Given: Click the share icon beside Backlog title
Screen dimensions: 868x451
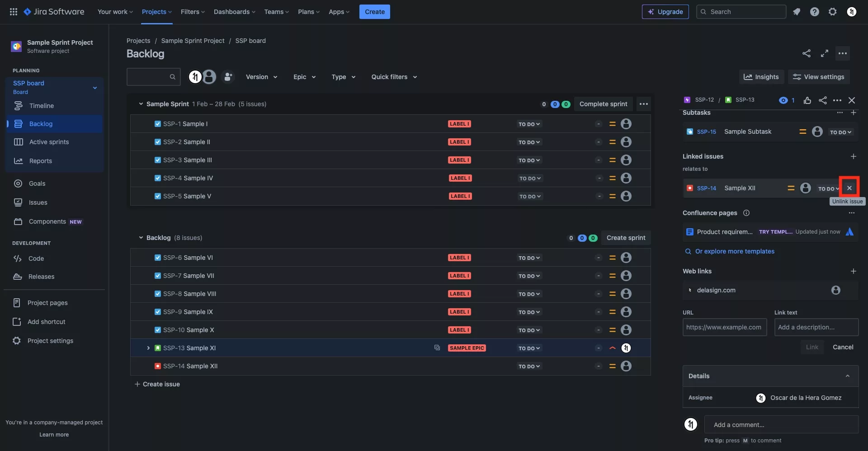Looking at the screenshot, I should point(807,53).
